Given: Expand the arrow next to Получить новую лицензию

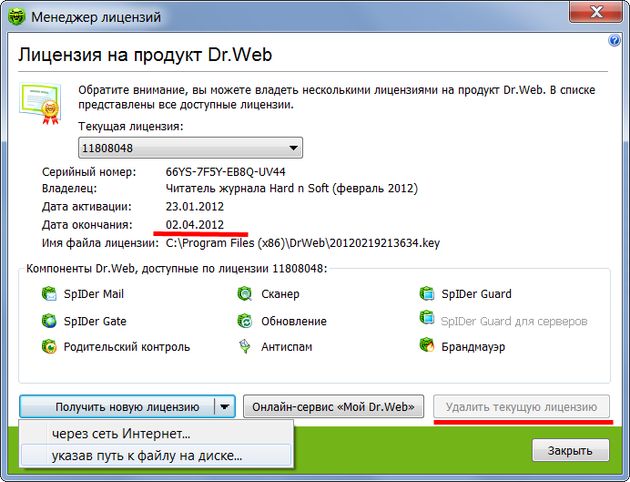Looking at the screenshot, I should click(x=225, y=407).
